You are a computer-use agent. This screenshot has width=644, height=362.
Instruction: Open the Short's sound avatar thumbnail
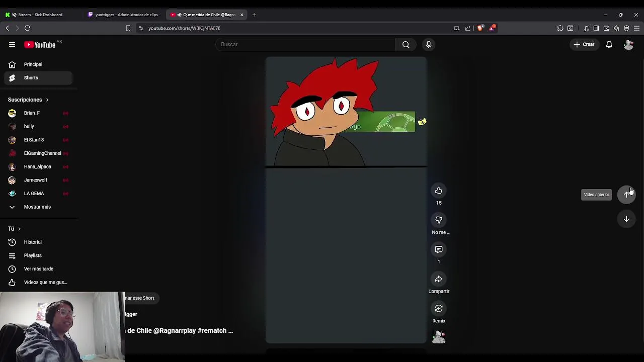tap(439, 337)
